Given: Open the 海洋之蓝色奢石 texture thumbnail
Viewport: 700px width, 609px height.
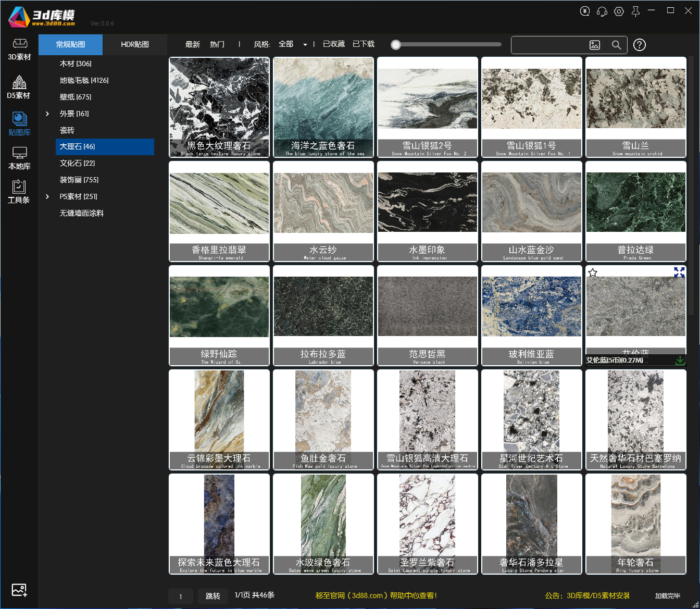Looking at the screenshot, I should (x=323, y=107).
